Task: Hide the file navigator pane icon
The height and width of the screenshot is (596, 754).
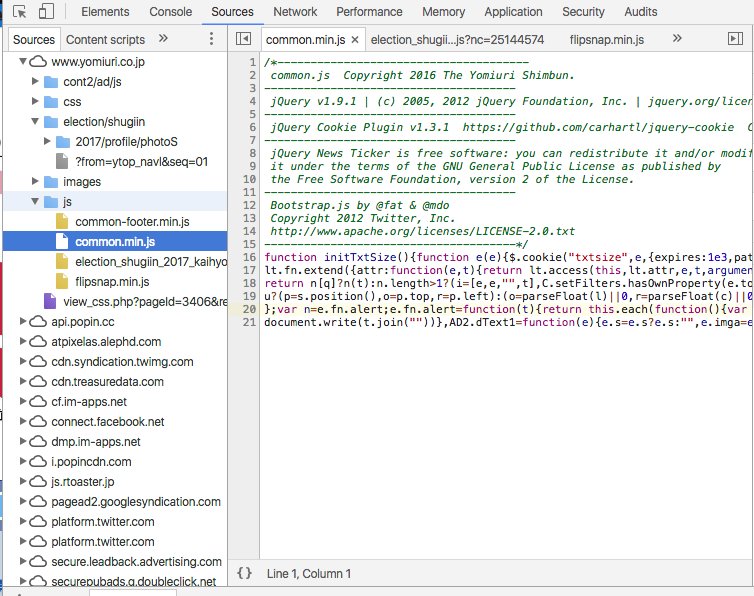Action: (243, 38)
